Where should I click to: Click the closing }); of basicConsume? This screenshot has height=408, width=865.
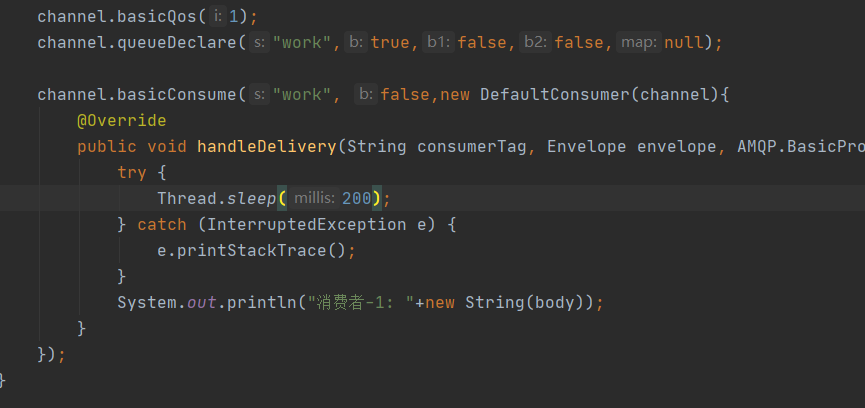coord(51,355)
